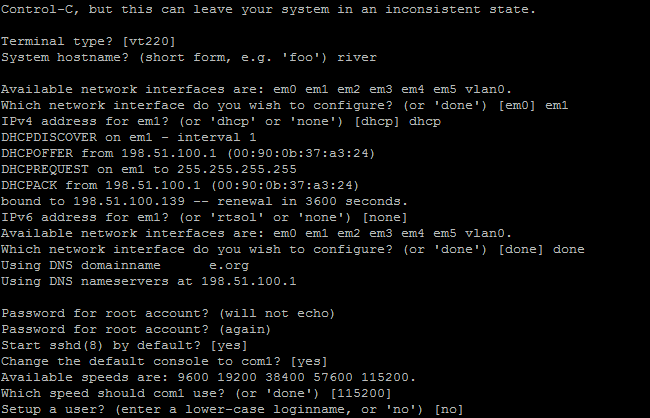Click the 'bound to 198.51.100.139' line
This screenshot has height=418, width=650.
point(200,201)
